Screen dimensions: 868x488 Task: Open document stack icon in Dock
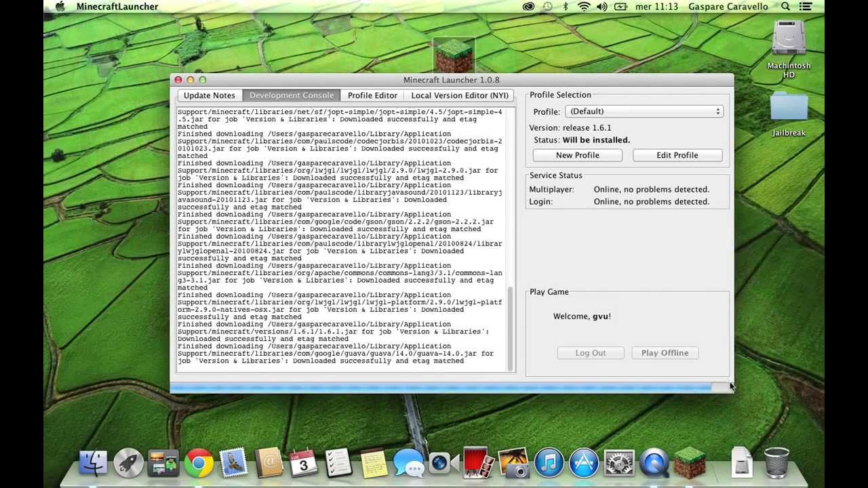(741, 463)
